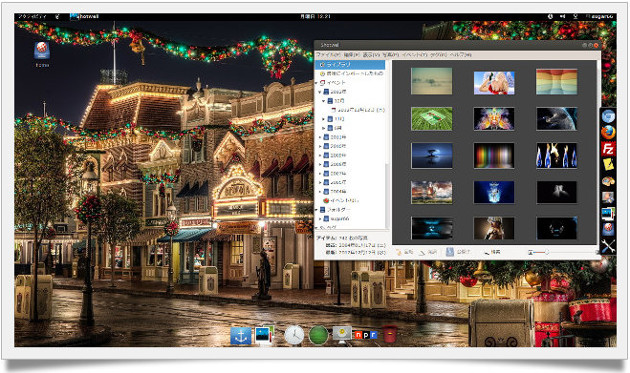This screenshot has width=630, height=373.
Task: Collapse the 2012年 year node
Action: point(320,92)
